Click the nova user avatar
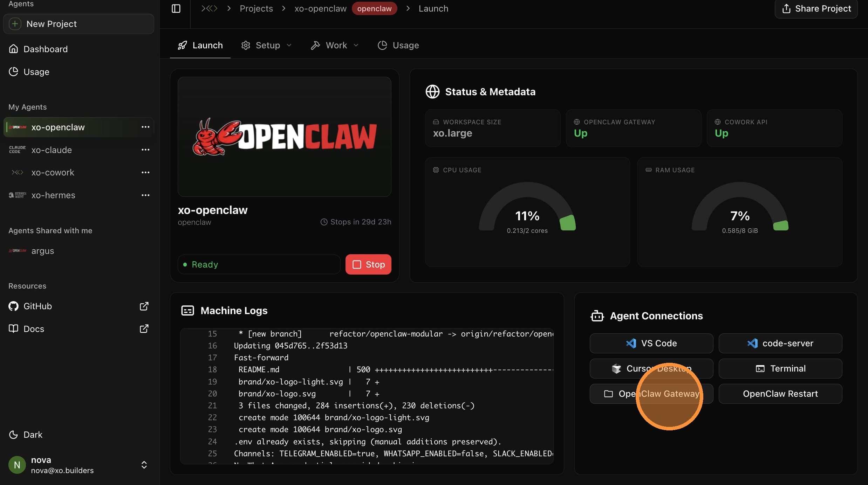Viewport: 868px width, 485px height. tap(17, 465)
